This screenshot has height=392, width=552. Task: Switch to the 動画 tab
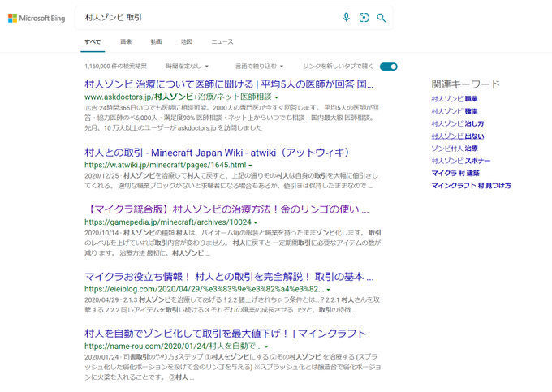tap(157, 41)
